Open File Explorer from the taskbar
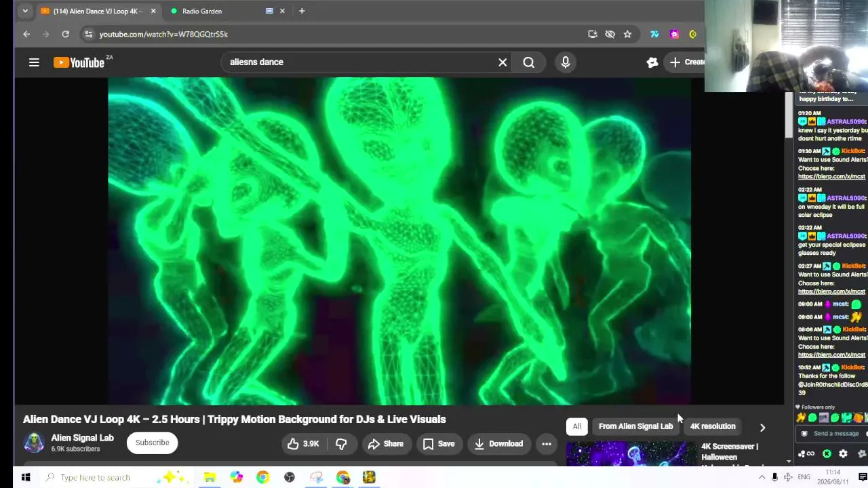The image size is (868, 488). pyautogui.click(x=210, y=477)
